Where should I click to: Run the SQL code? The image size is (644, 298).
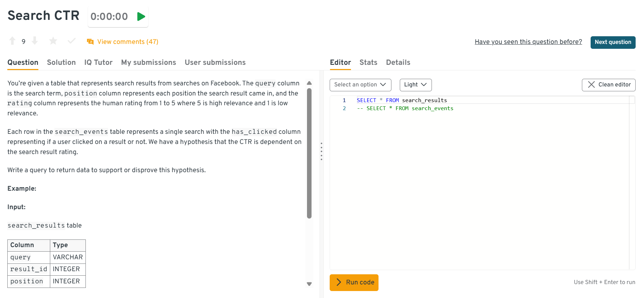click(354, 282)
